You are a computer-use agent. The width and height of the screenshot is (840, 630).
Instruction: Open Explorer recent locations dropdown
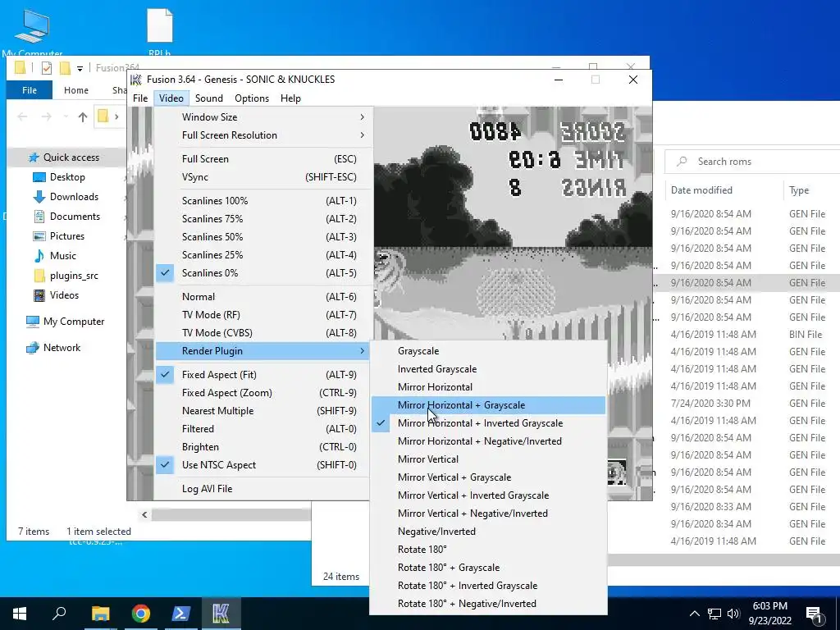click(x=66, y=116)
